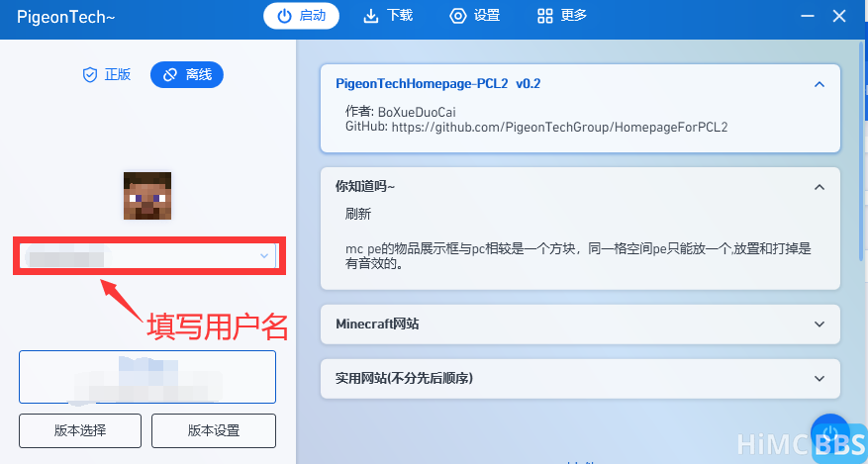The width and height of the screenshot is (868, 464).
Task: Click the username input field
Action: (149, 256)
